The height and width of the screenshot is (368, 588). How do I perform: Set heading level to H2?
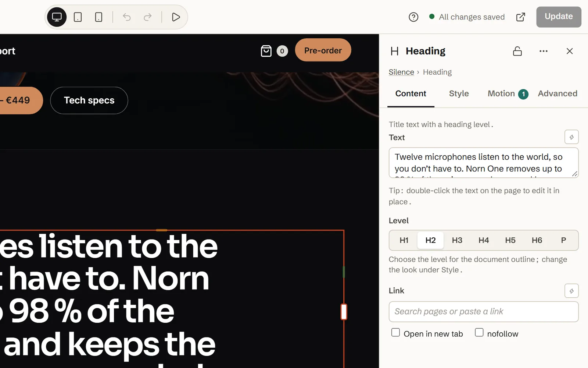[430, 240]
